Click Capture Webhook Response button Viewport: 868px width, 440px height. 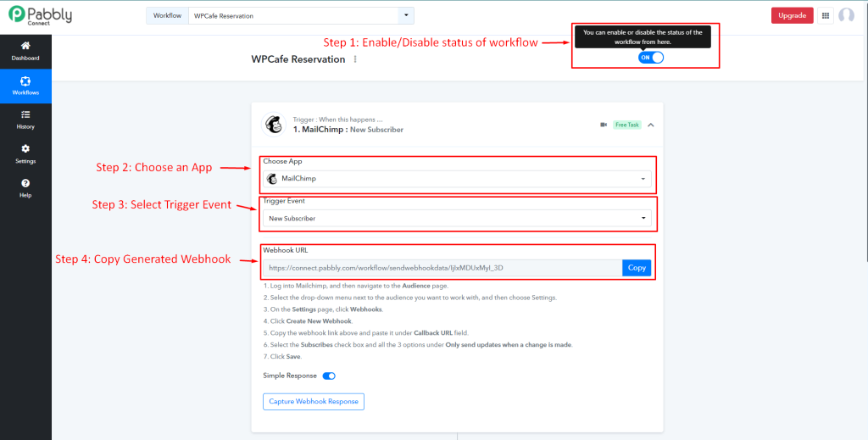314,401
